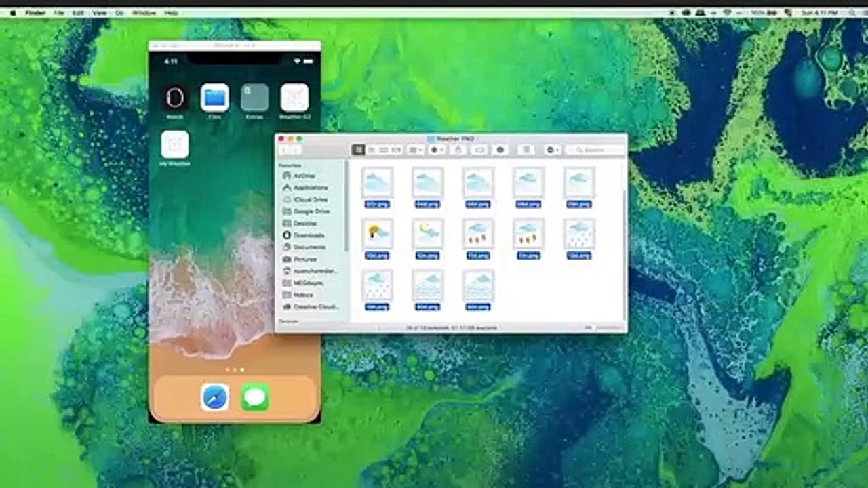Screen dimensions: 868x488
Task: Click the Wi-Fi icon in menu bar
Action: coord(728,12)
